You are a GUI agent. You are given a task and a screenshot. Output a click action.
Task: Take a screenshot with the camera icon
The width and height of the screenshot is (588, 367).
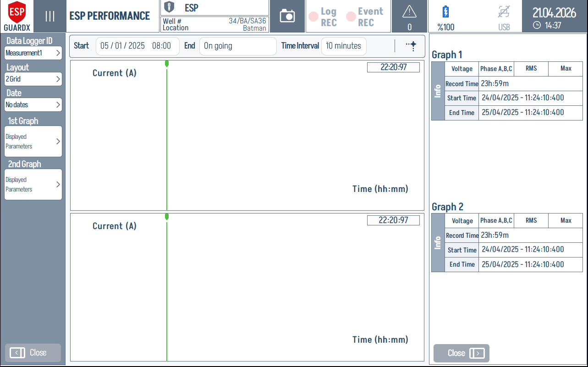pyautogui.click(x=287, y=16)
